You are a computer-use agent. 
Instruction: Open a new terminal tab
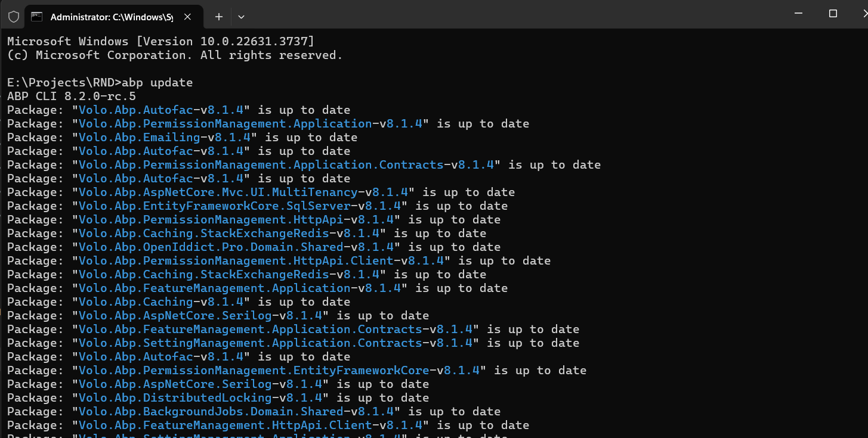pos(219,17)
